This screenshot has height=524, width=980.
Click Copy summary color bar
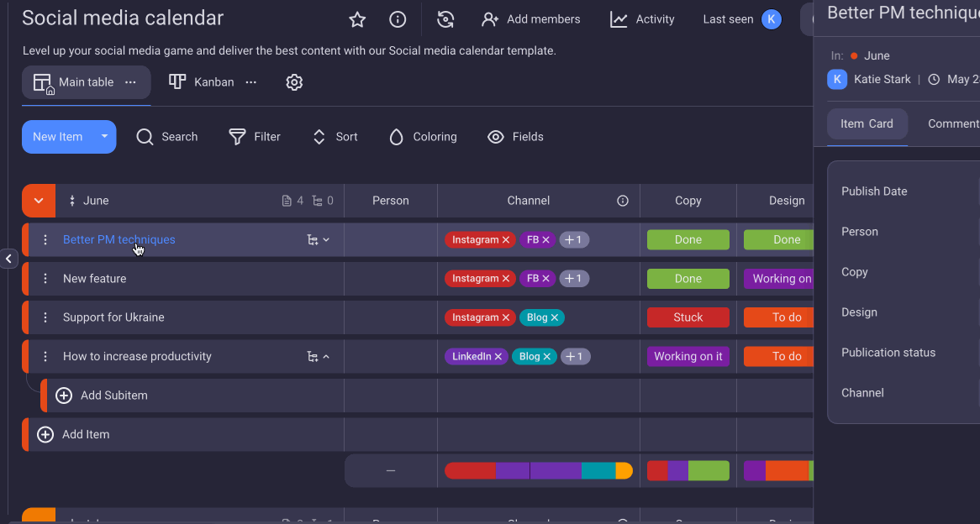tap(688, 470)
